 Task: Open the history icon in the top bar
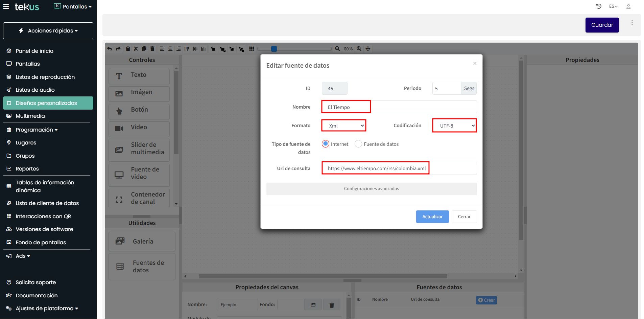point(599,6)
